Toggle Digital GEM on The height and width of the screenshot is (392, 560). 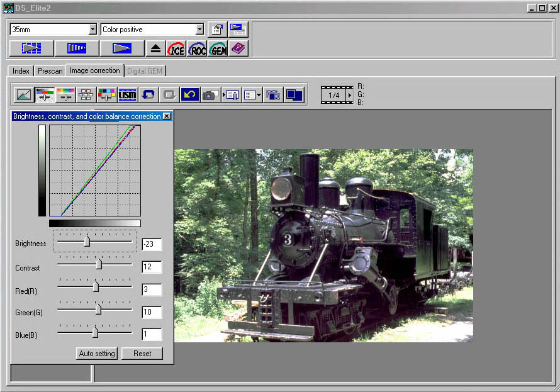(218, 48)
